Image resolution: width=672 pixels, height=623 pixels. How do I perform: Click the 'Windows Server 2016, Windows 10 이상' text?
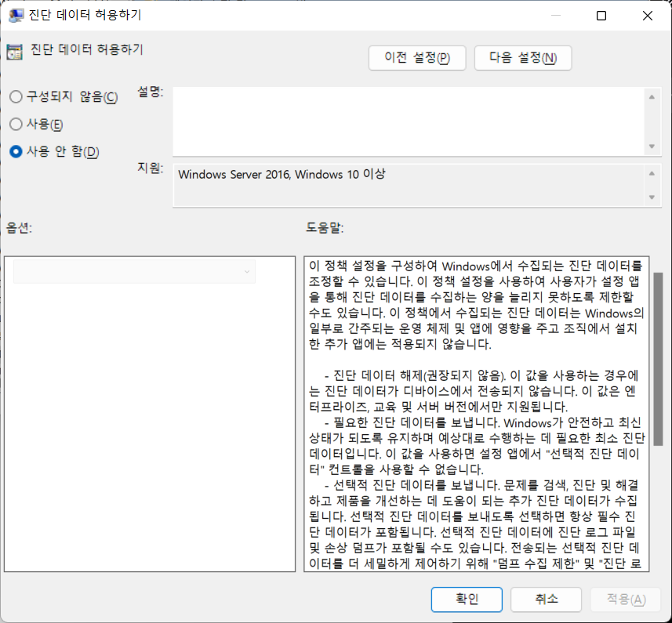(282, 174)
